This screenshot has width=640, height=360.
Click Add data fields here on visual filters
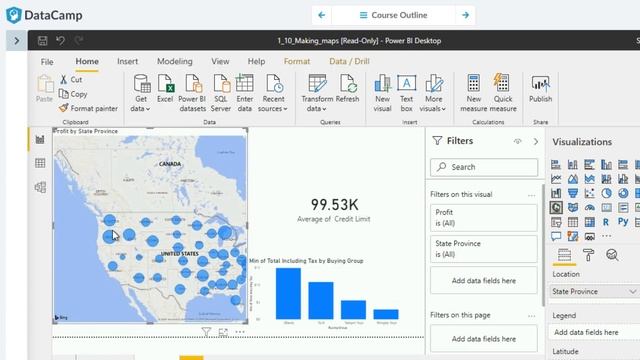pyautogui.click(x=484, y=280)
